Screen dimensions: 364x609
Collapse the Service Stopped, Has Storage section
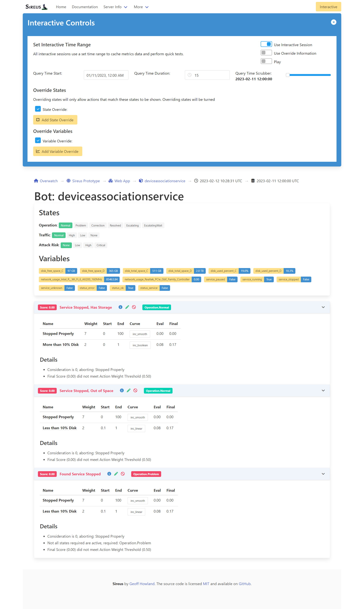tap(323, 307)
